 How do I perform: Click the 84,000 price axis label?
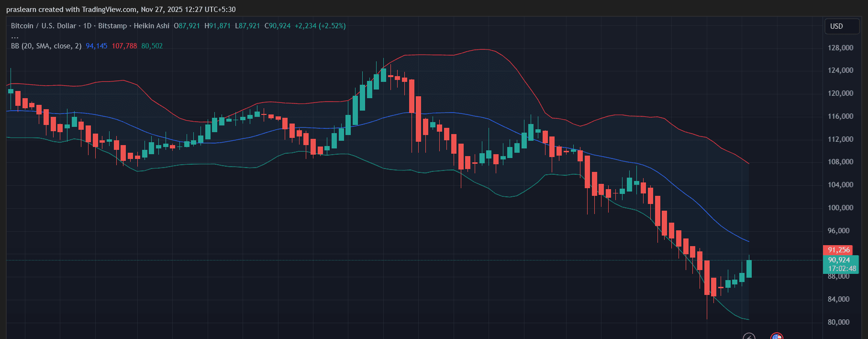pos(838,299)
